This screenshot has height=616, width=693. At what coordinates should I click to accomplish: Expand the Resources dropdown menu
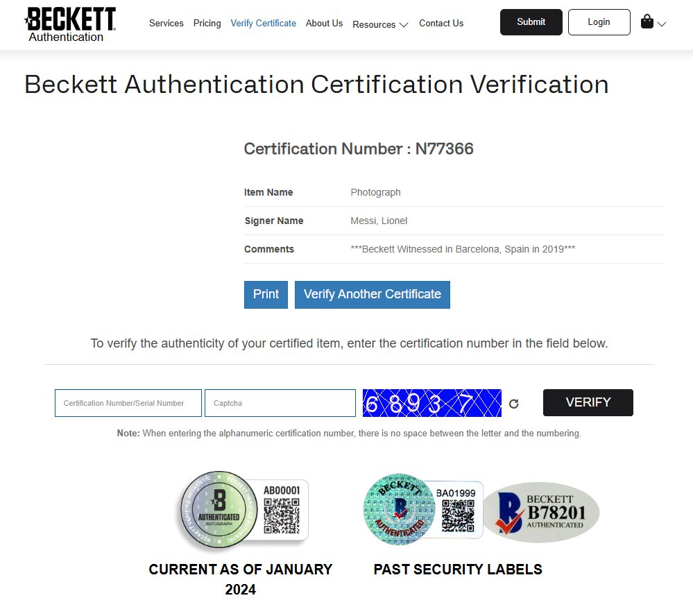coord(380,24)
